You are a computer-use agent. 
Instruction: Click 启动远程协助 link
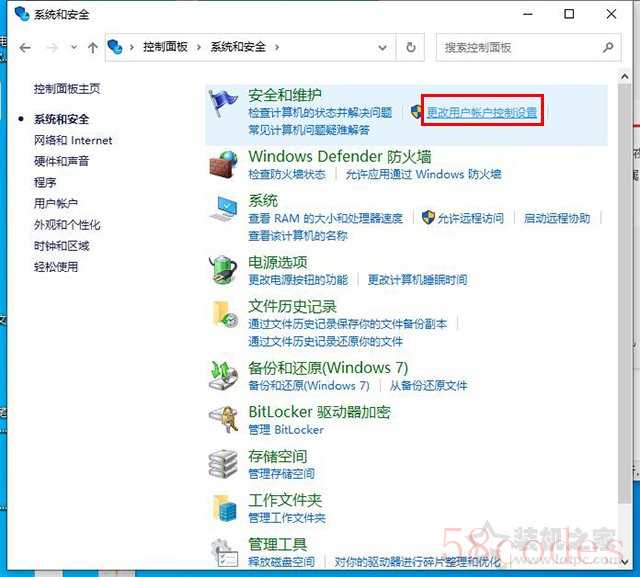(x=557, y=218)
